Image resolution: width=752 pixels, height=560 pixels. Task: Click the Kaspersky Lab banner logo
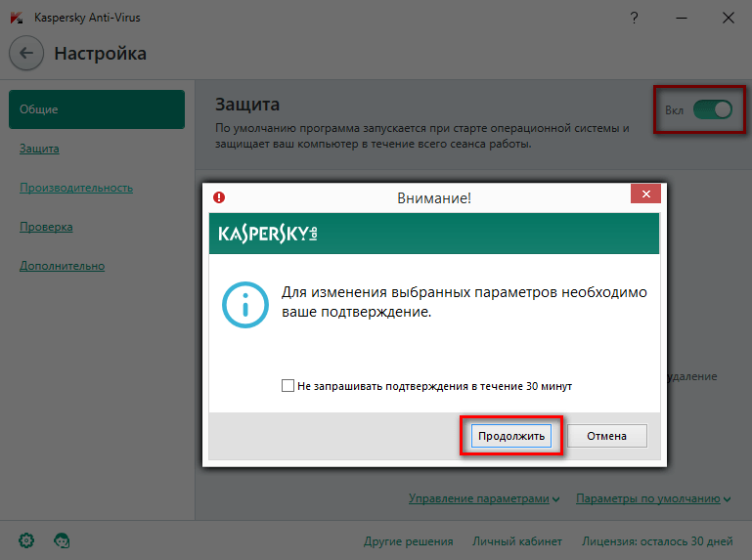(268, 234)
